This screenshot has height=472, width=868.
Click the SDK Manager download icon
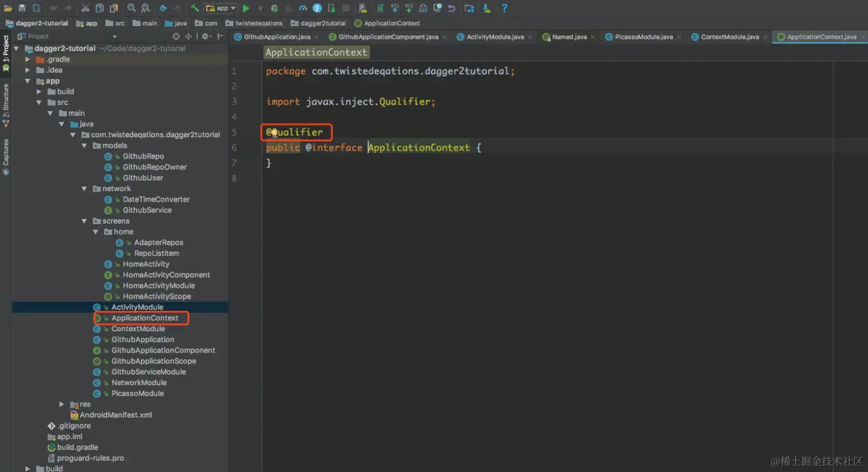(487, 8)
